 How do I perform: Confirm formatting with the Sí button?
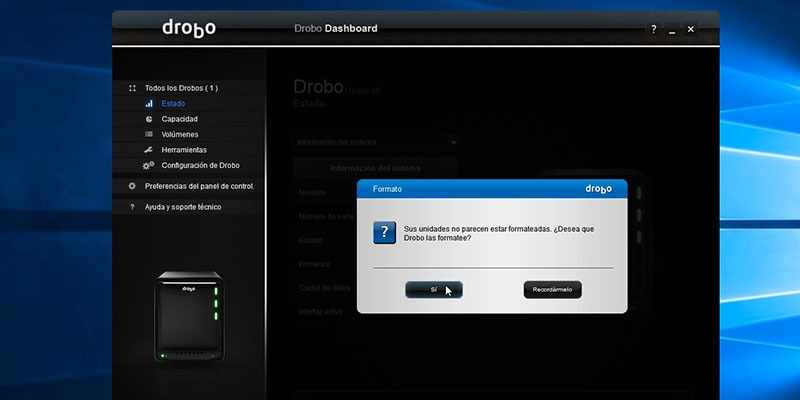click(x=434, y=289)
